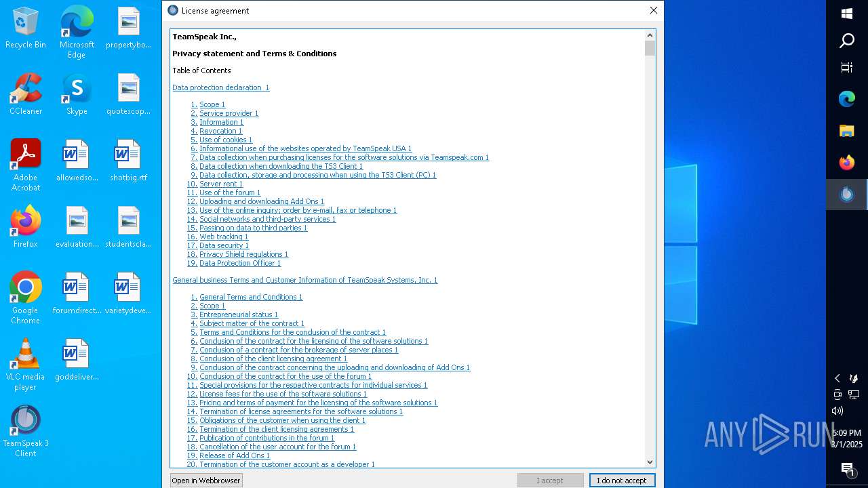Select the studentscla... image file
This screenshot has height=488, width=868.
[128, 228]
